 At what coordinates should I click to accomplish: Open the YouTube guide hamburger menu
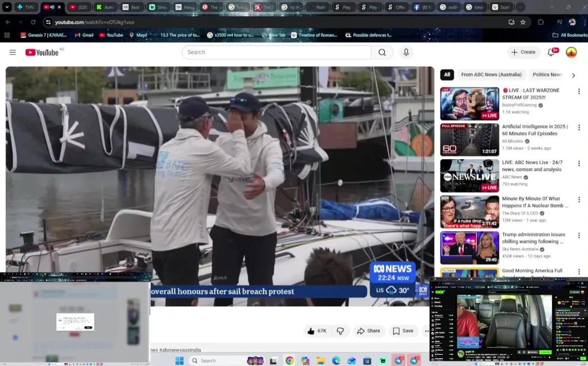pyautogui.click(x=13, y=52)
